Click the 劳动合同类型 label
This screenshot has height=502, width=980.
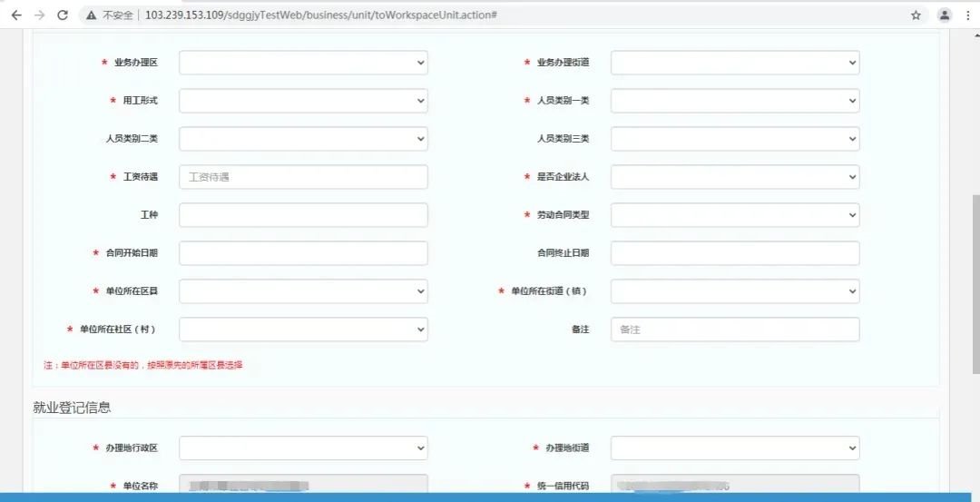click(x=563, y=215)
